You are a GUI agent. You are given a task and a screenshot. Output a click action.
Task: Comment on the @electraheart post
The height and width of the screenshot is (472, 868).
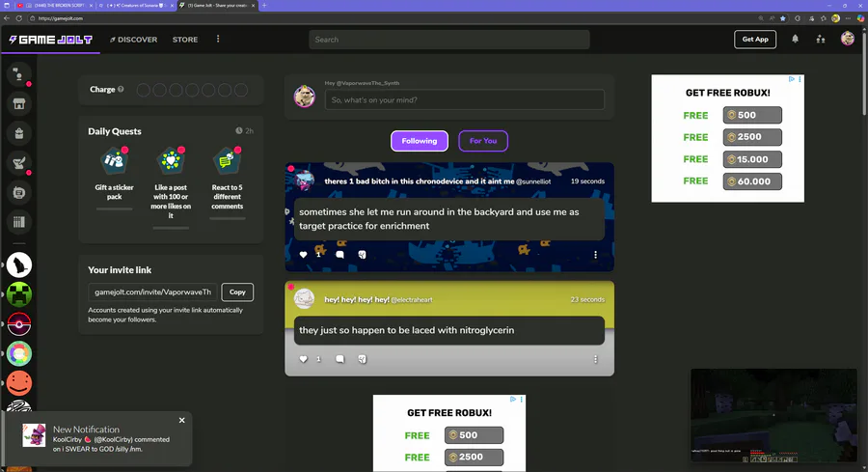[339, 359]
